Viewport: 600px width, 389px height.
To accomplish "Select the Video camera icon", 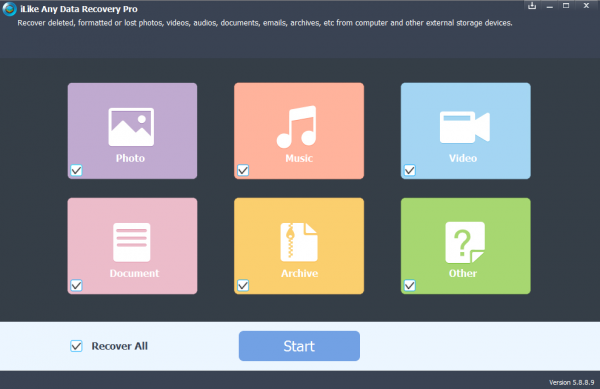I will 465,127.
